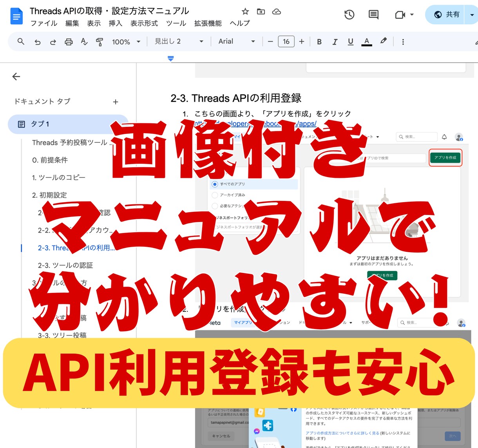Click the 2-3. Threads APIの利用登録 heading text
The image size is (478, 448).
[x=236, y=98]
